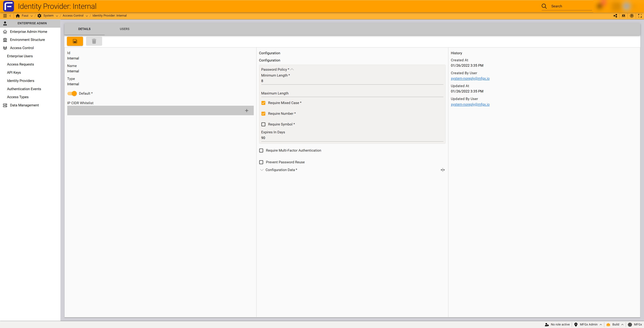The height and width of the screenshot is (328, 644).
Task: Switch to the Details tab
Action: pos(85,29)
